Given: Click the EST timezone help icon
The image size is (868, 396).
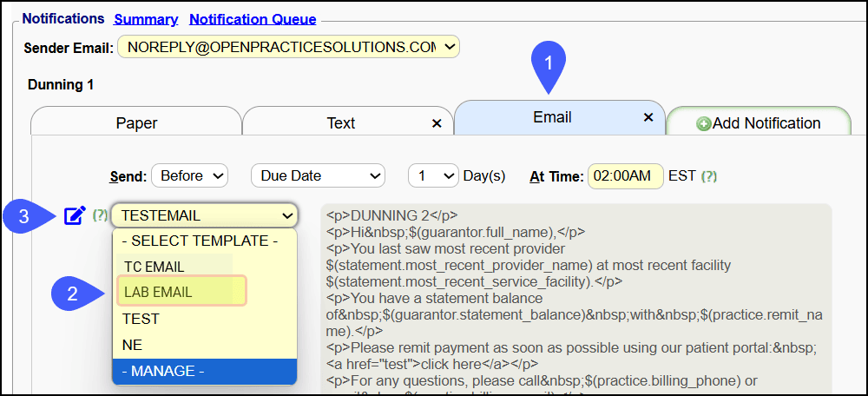Looking at the screenshot, I should click(x=709, y=176).
